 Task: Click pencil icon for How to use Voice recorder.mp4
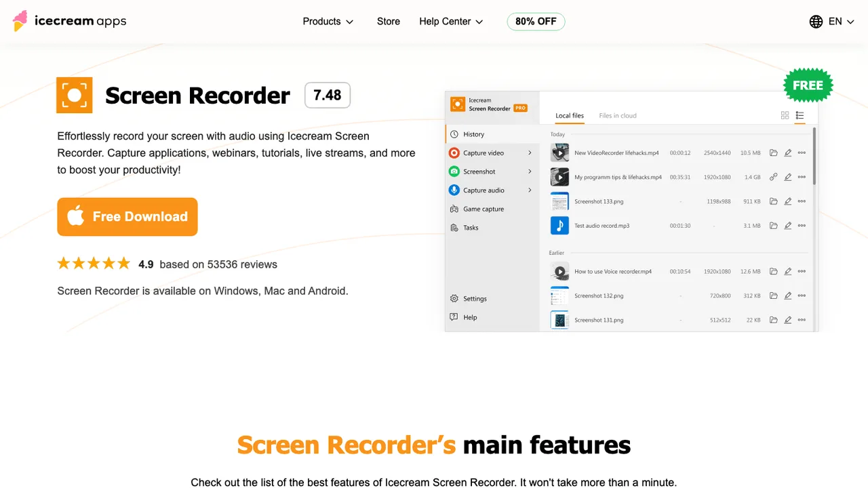click(788, 272)
